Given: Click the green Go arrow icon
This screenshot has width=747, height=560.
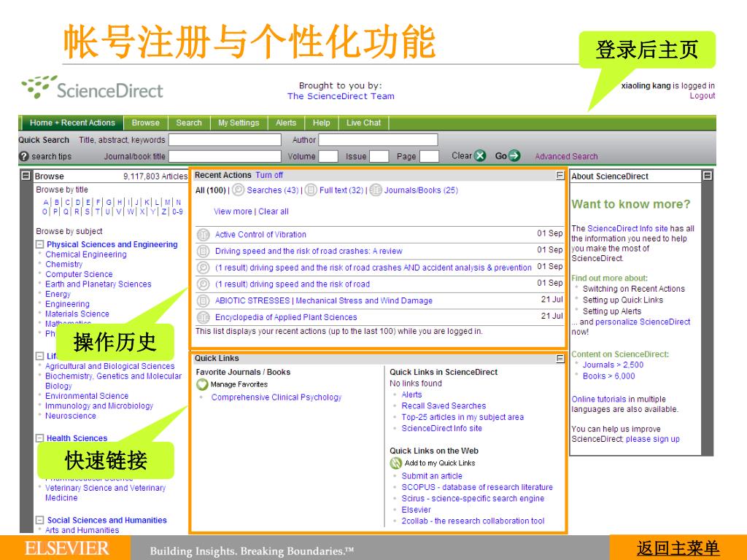Looking at the screenshot, I should [514, 155].
